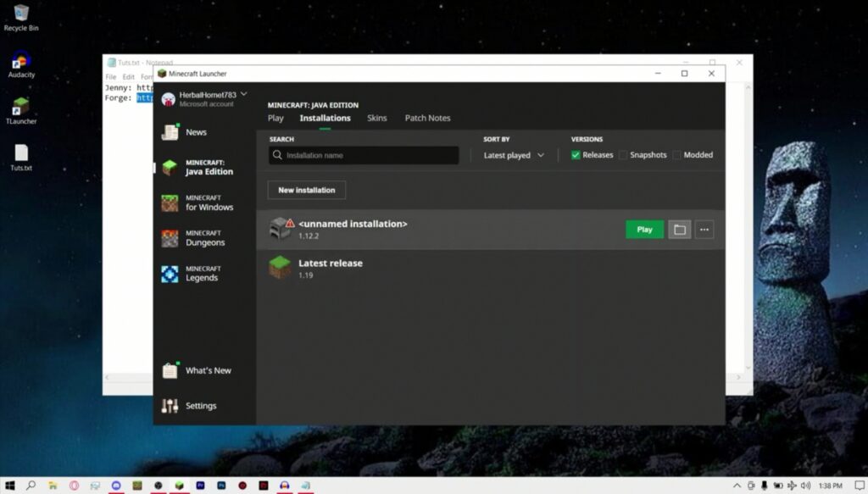Uncheck the Releases versions checkbox
This screenshot has width=868, height=494.
[x=576, y=155]
